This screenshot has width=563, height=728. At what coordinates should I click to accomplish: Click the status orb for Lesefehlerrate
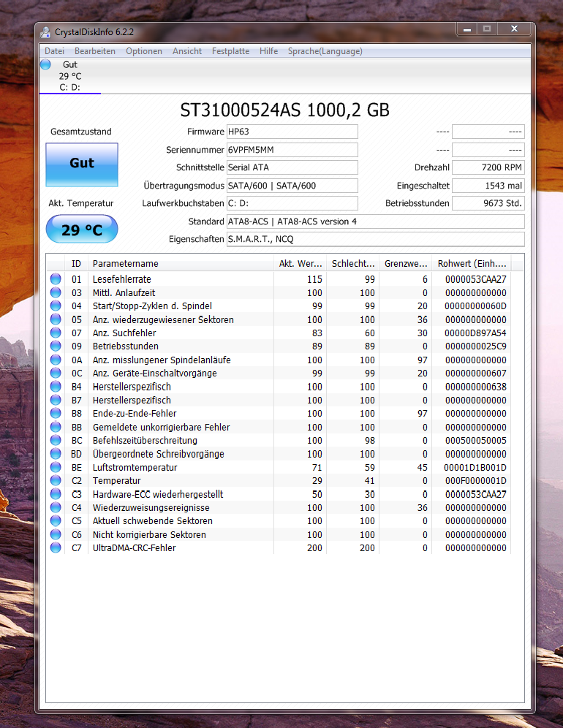(56, 279)
